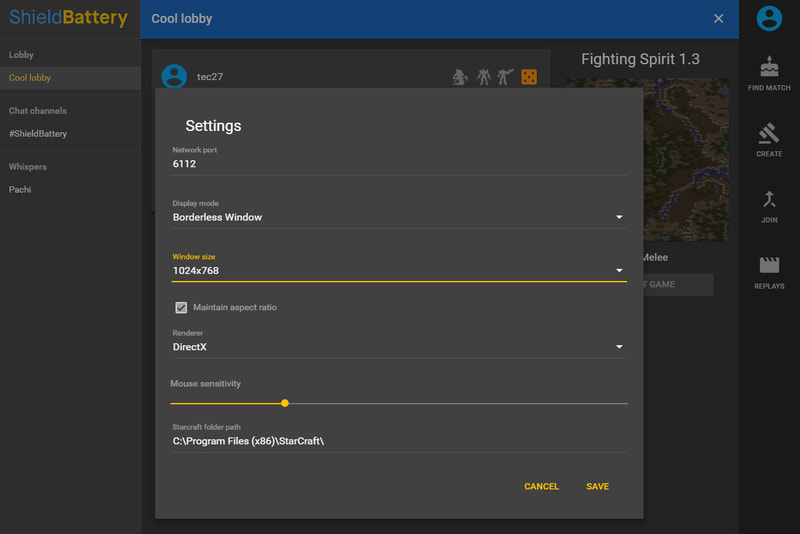
Task: Click the Network port input field
Action: [399, 164]
